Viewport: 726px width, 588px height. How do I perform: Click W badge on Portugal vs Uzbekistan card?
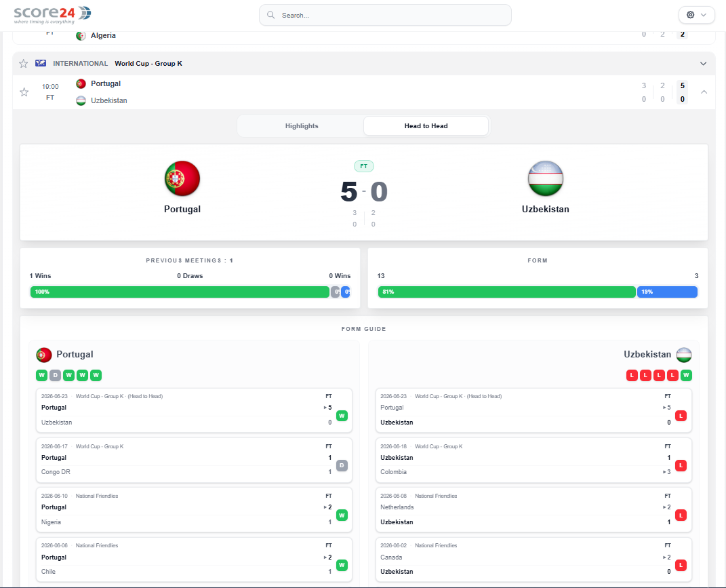(342, 416)
